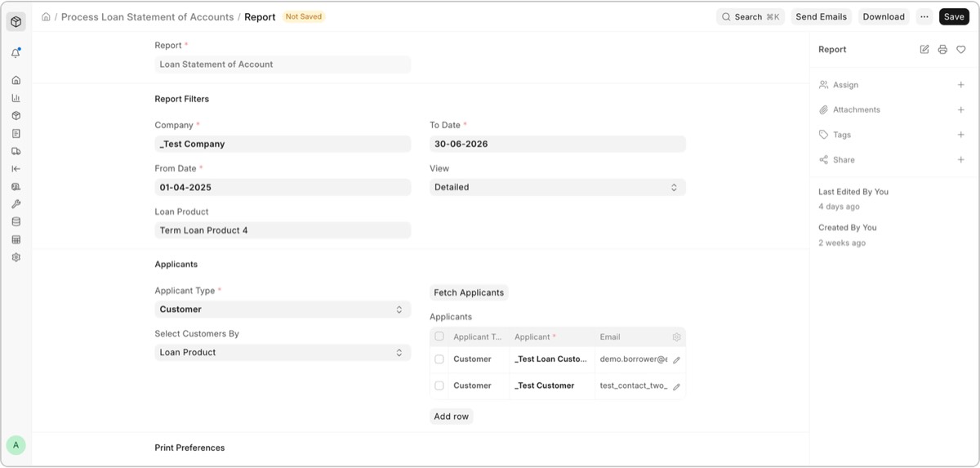Click the collapse arrow sidebar icon
The width and height of the screenshot is (980, 468).
tap(16, 169)
